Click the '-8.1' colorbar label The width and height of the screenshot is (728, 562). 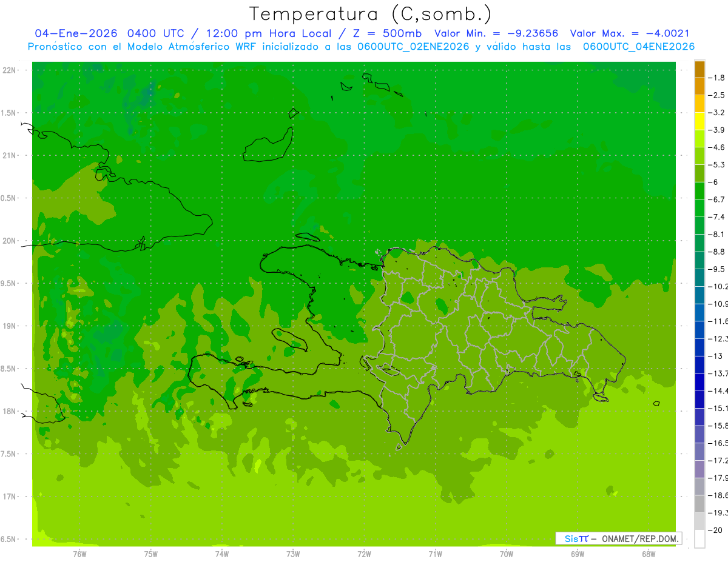(x=718, y=234)
